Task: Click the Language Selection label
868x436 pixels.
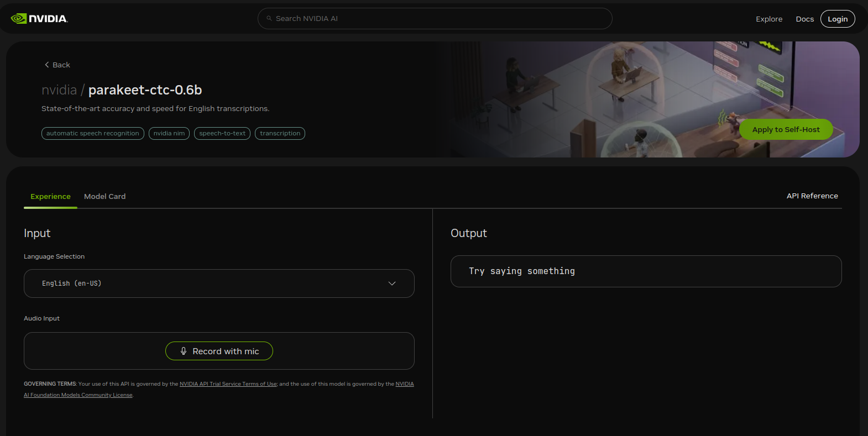Action: click(54, 256)
